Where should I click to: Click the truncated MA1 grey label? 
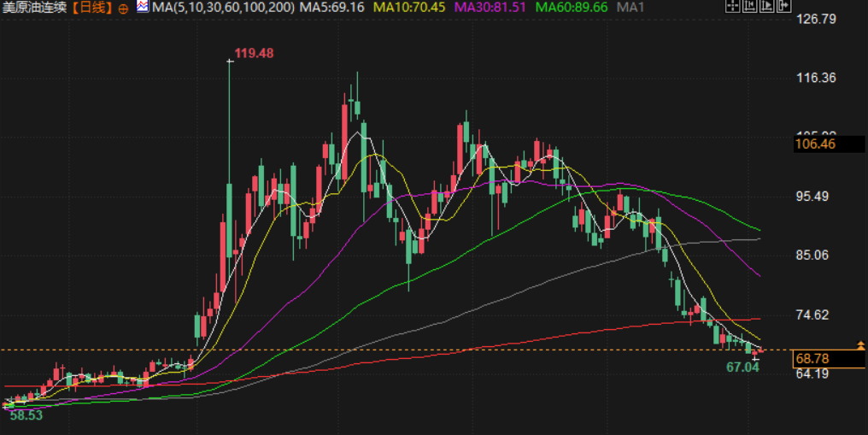coord(630,7)
